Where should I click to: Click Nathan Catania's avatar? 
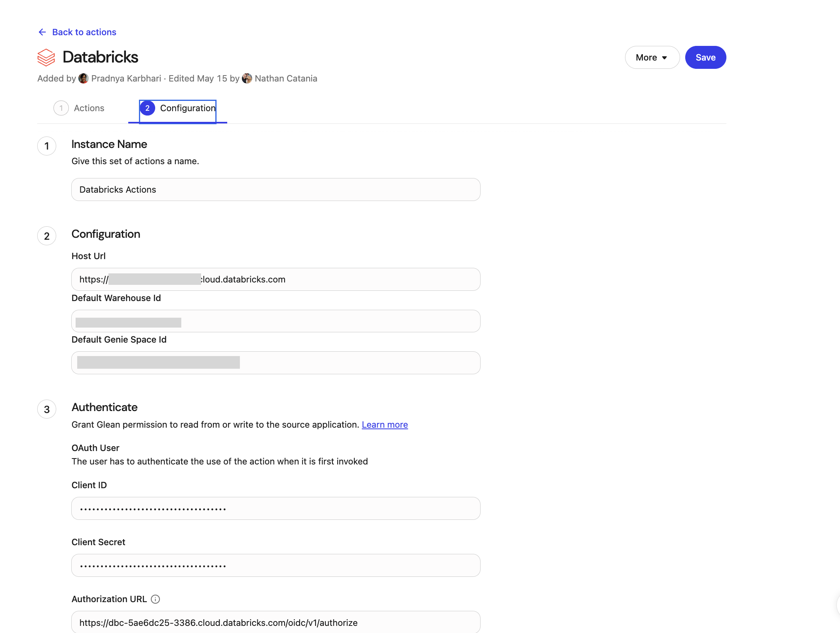[x=247, y=78]
